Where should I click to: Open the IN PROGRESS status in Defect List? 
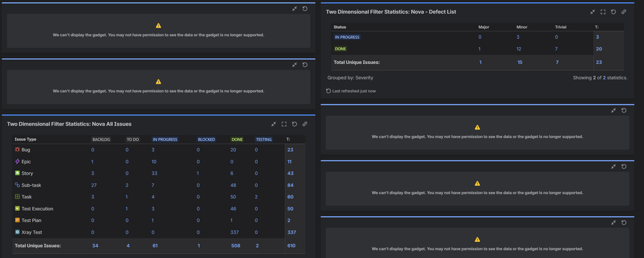(347, 37)
